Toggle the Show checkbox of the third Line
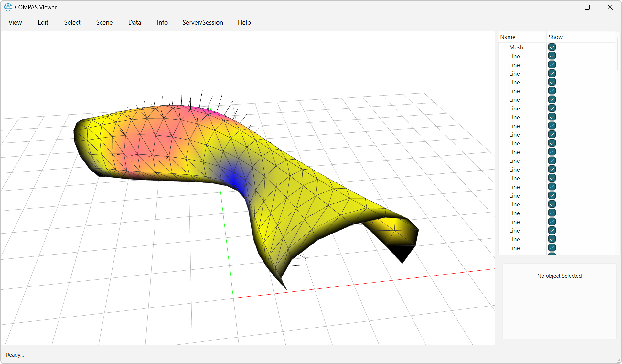 point(552,73)
